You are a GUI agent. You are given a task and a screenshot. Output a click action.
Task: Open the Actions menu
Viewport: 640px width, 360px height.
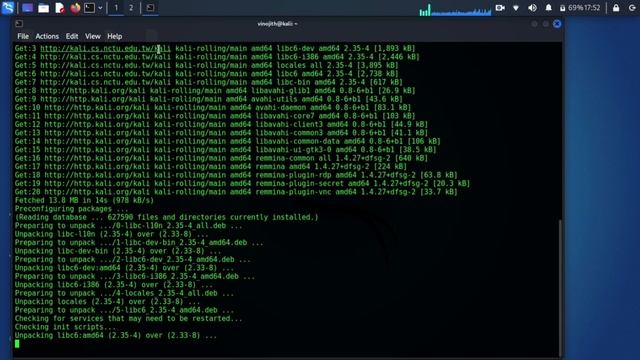pos(47,36)
